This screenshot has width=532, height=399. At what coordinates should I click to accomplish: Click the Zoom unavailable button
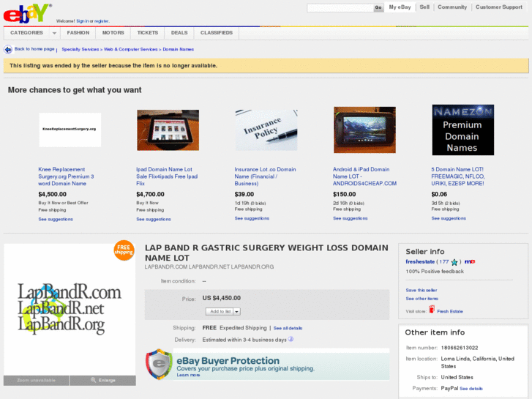(x=37, y=380)
